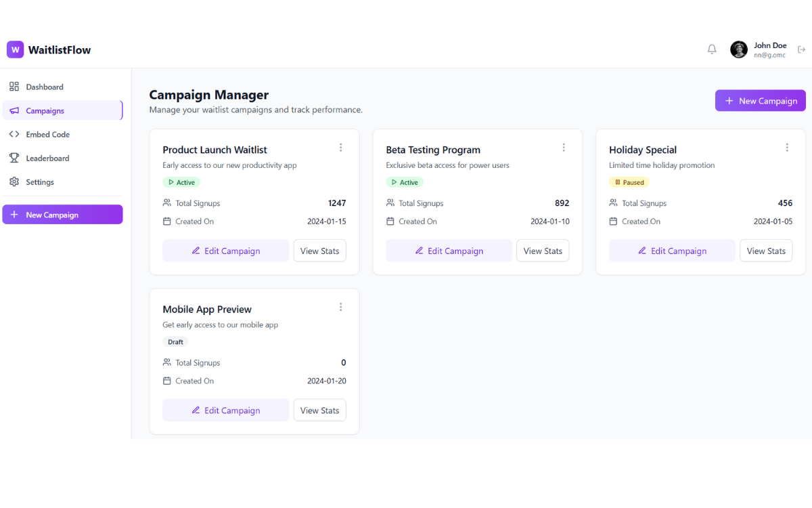Screen dimensions: 812x508
Task: Click the sidebar New Campaign button
Action: coord(62,215)
